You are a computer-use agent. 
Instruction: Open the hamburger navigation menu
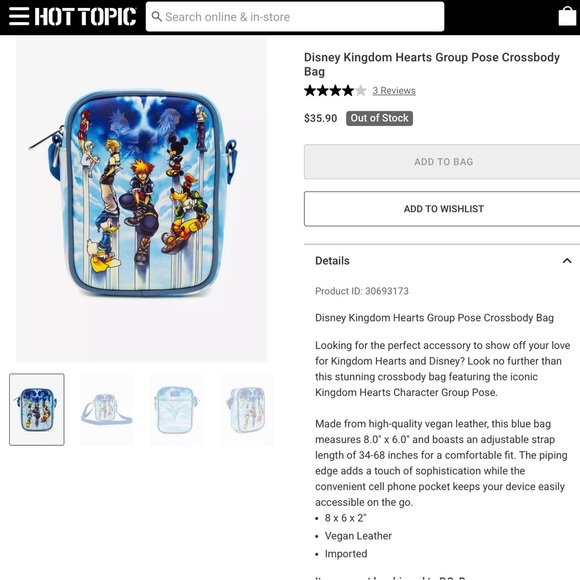coord(19,17)
